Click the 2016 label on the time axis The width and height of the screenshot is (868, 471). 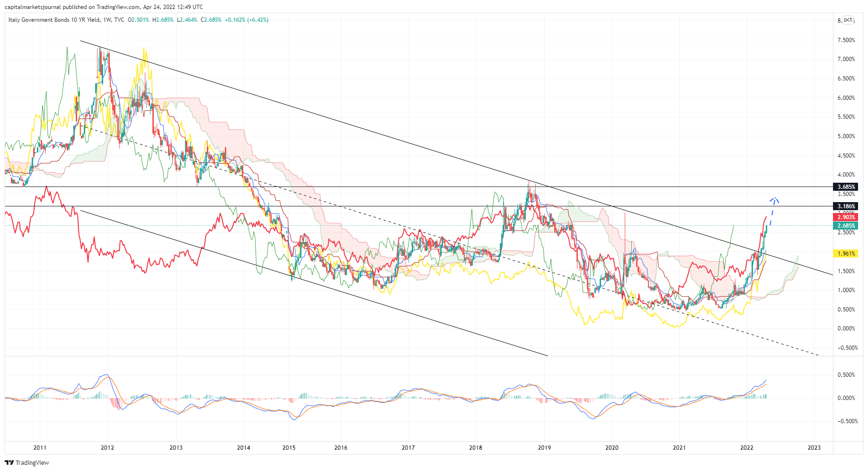[x=341, y=448]
